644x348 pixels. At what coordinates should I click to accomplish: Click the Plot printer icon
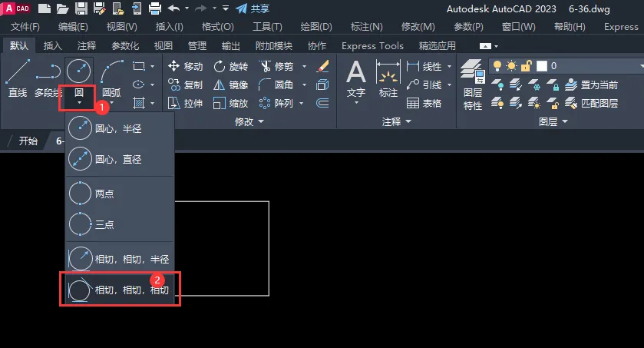click(x=155, y=8)
